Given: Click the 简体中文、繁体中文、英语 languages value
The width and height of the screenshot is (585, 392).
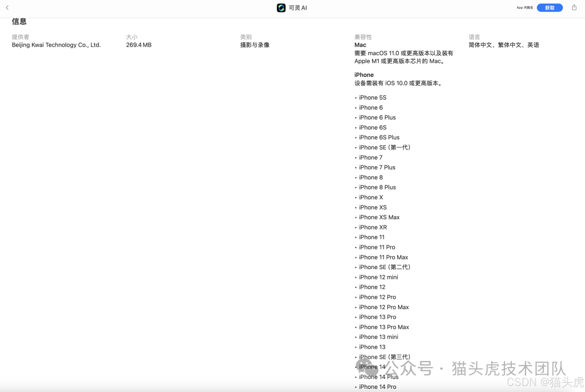Looking at the screenshot, I should coord(504,45).
